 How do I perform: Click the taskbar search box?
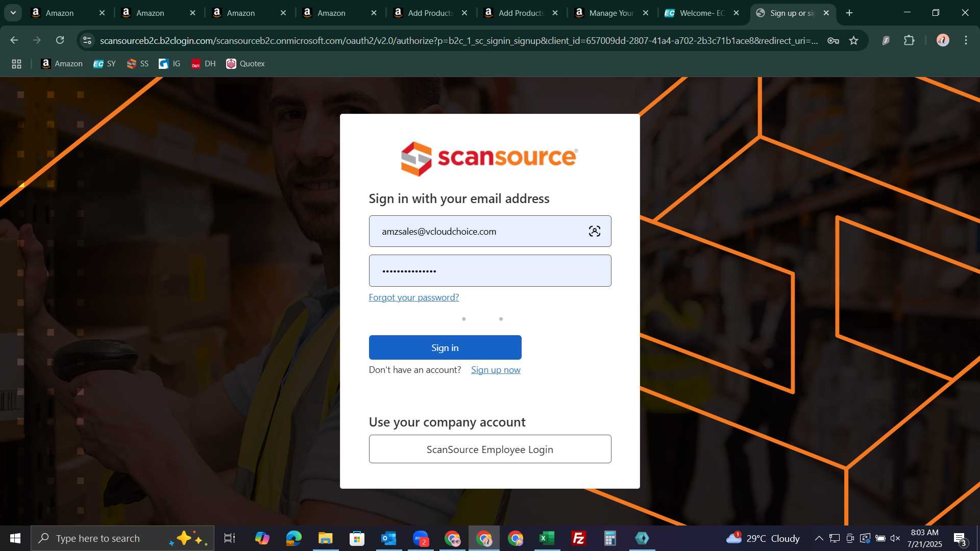click(122, 538)
